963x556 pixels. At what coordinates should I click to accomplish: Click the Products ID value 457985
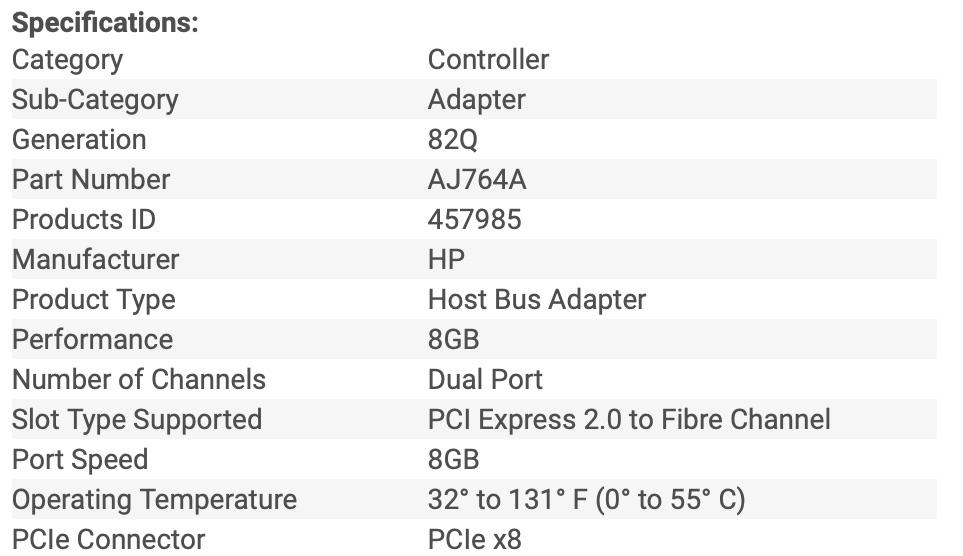click(474, 220)
